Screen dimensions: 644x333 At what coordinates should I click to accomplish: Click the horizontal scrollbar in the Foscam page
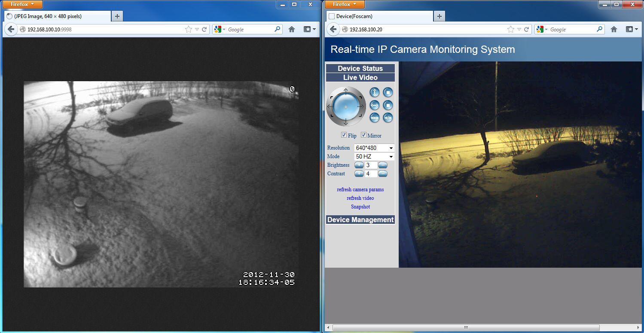(466, 328)
